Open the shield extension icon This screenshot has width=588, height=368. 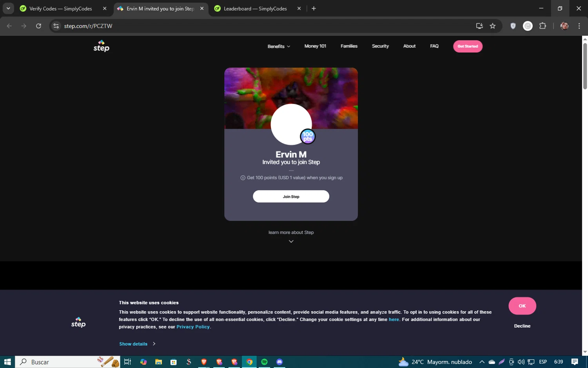pos(513,26)
